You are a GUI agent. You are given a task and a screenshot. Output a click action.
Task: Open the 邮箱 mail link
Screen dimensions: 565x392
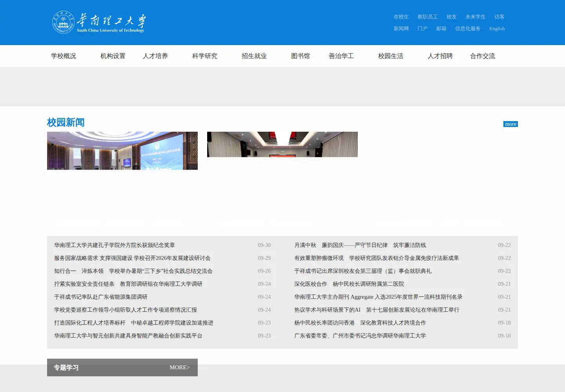pos(441,29)
